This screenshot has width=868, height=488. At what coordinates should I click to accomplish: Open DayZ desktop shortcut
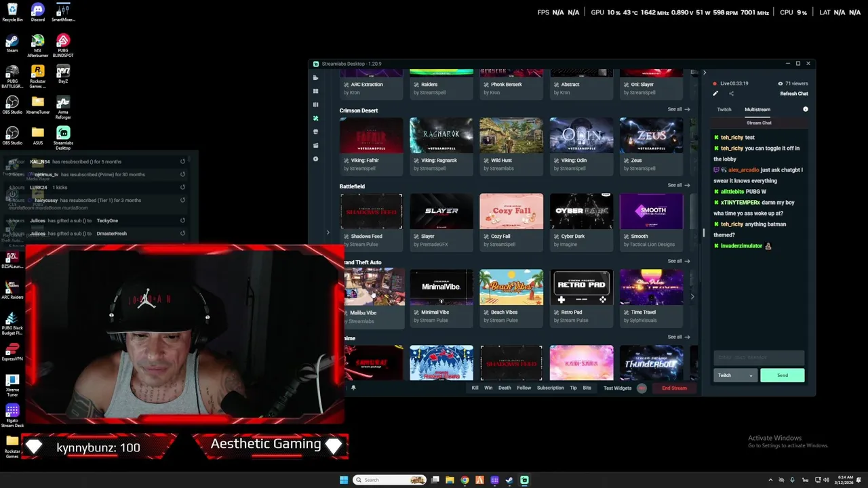pos(63,74)
